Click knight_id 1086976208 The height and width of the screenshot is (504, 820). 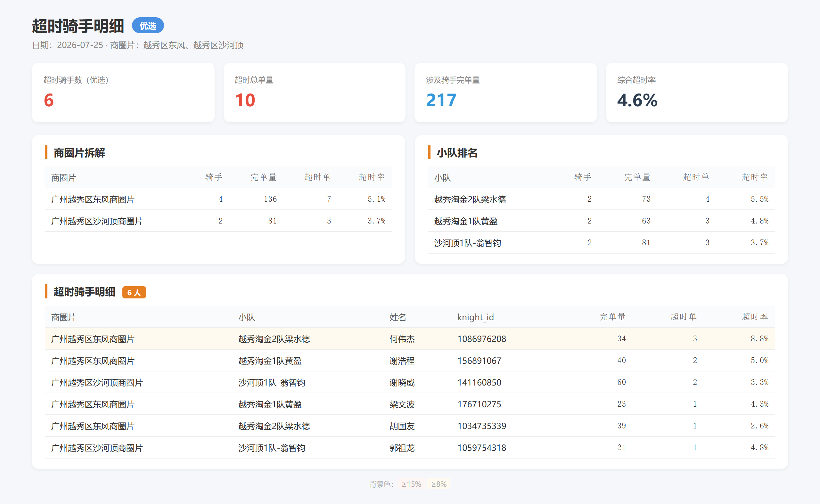(x=481, y=339)
